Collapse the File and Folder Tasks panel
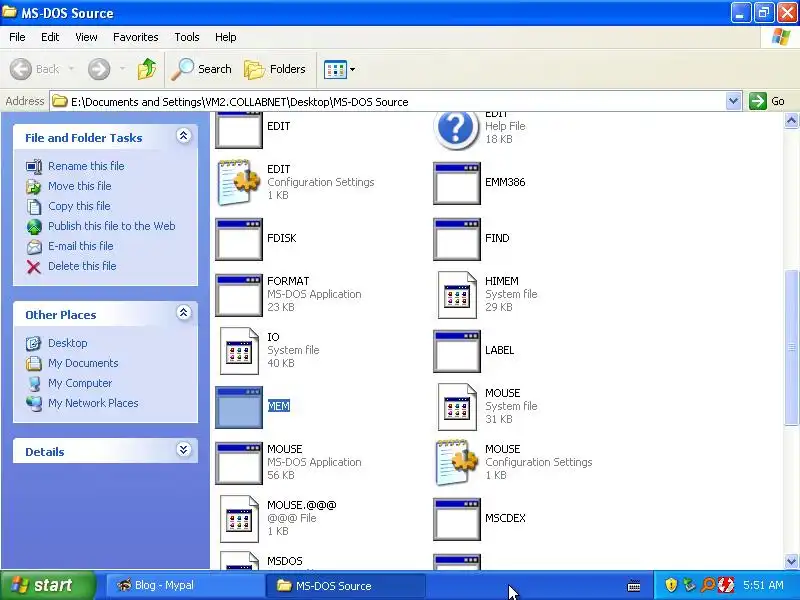This screenshot has height=600, width=800. pos(184,136)
